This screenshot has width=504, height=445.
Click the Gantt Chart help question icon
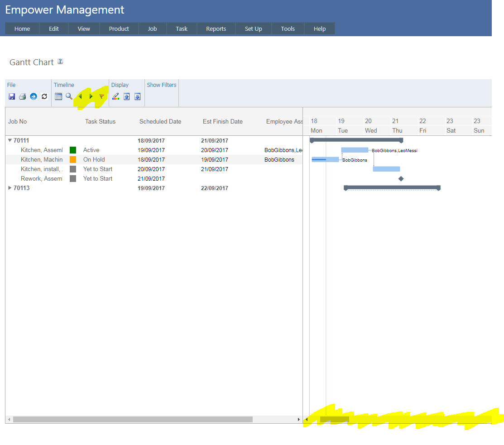coord(60,62)
